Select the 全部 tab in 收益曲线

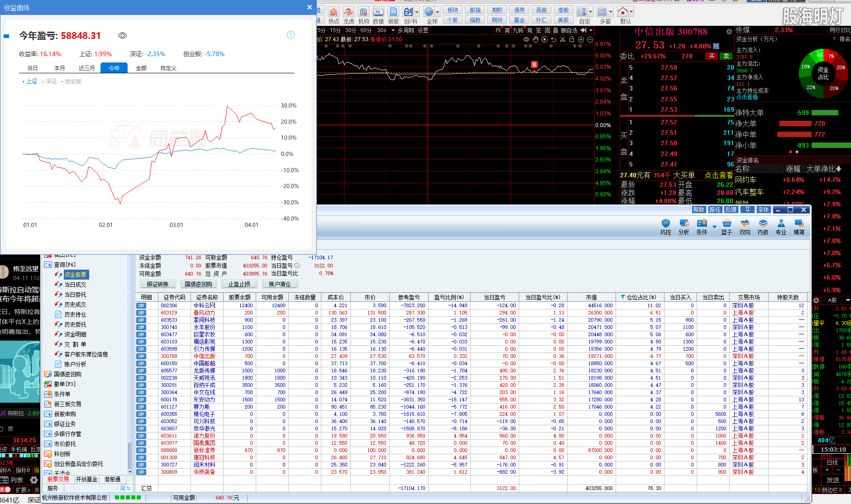coord(141,68)
